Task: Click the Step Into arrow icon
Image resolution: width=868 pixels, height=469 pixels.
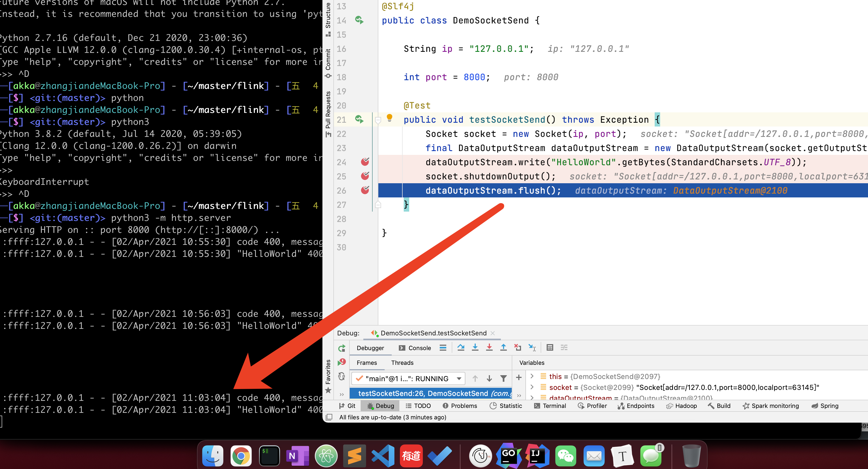Action: [475, 347]
